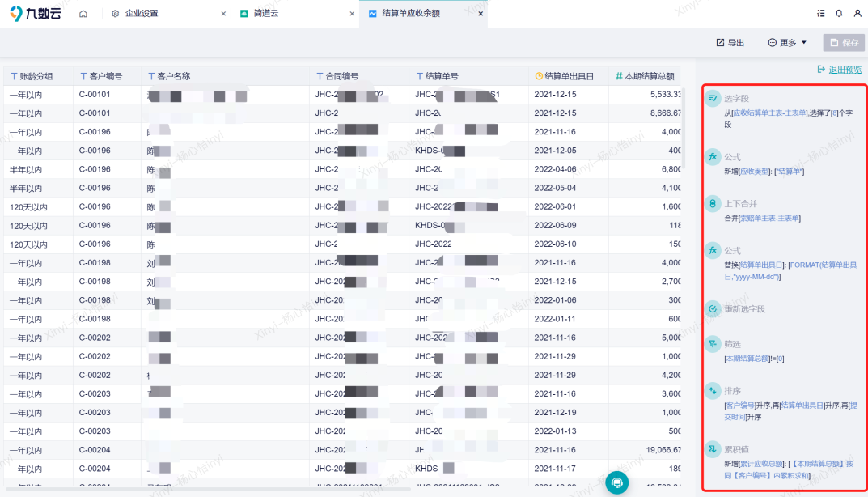Click the 保存 button

[845, 43]
